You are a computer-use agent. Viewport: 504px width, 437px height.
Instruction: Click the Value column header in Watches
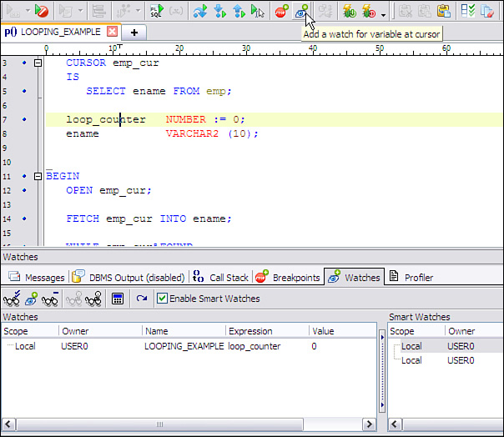(342, 331)
